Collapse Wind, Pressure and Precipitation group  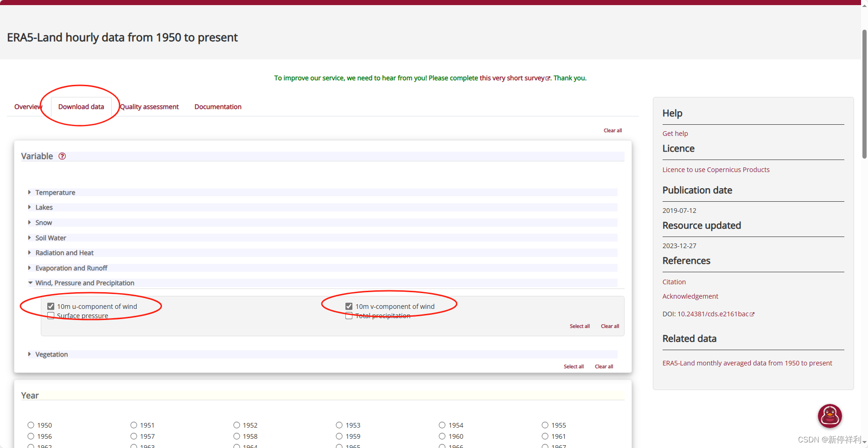coord(85,283)
